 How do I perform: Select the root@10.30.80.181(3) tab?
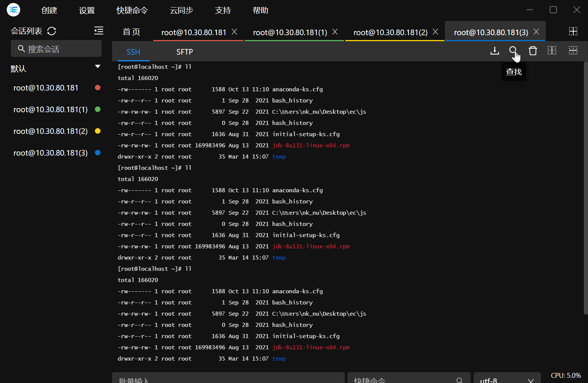click(491, 32)
